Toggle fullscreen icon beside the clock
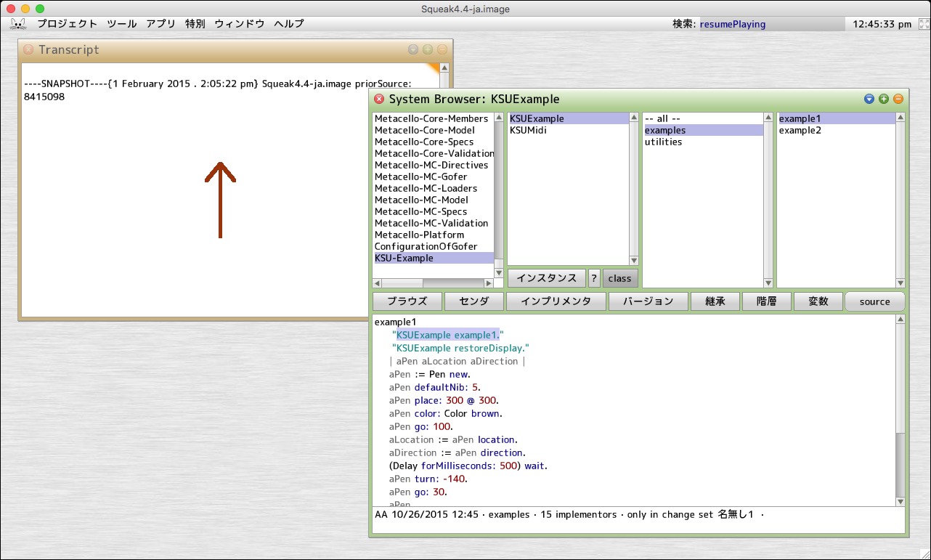The image size is (931, 560). (924, 24)
